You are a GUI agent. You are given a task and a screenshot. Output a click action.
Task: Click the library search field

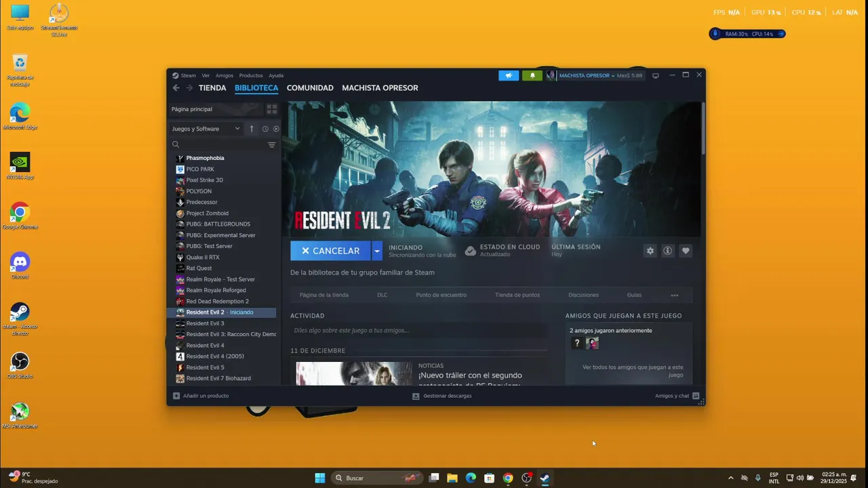[218, 144]
